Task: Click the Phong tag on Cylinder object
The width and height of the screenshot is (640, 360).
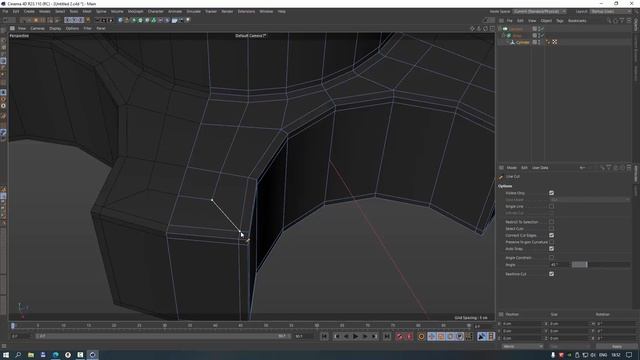Action: point(548,42)
